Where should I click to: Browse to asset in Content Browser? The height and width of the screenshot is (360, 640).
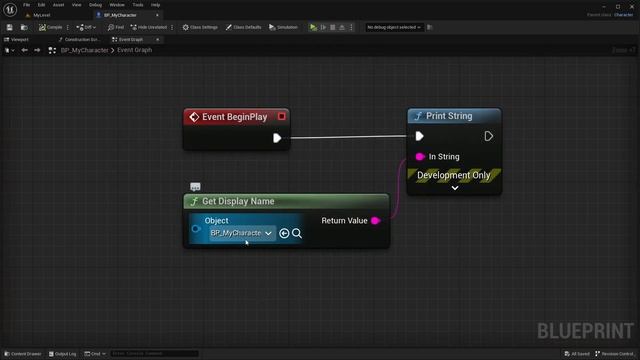[24, 27]
